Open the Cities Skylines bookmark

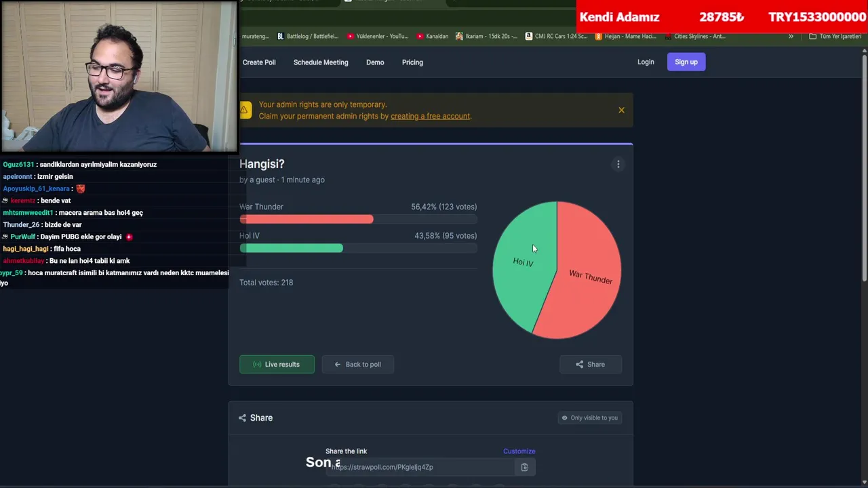695,36
